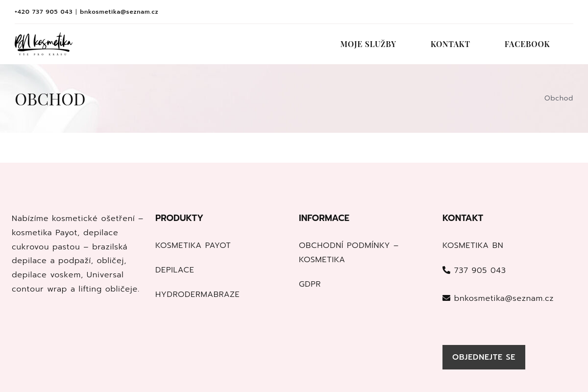Open the Depilace product link
The width and height of the screenshot is (588, 392).
click(174, 270)
